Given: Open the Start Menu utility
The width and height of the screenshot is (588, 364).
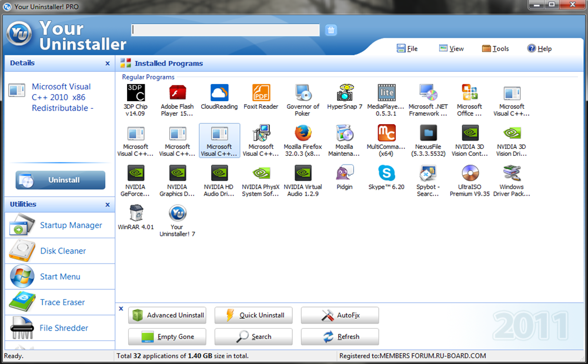Looking at the screenshot, I should pos(60,276).
